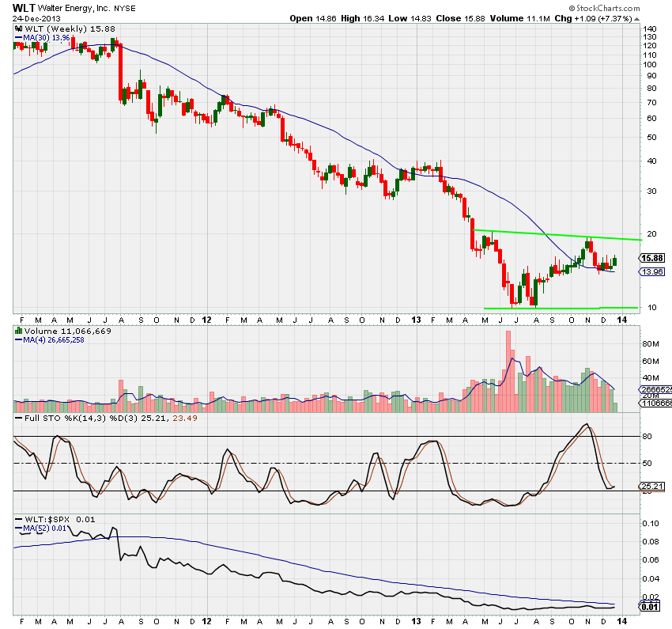
Task: Click the 24-Dec-2013 date label
Action: click(x=36, y=19)
